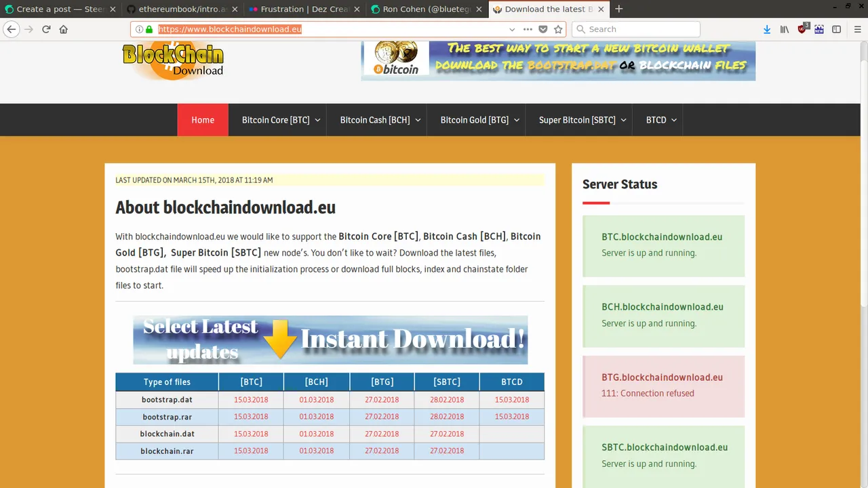The image size is (868, 488).
Task: Toggle the browser sidebar
Action: [x=836, y=29]
